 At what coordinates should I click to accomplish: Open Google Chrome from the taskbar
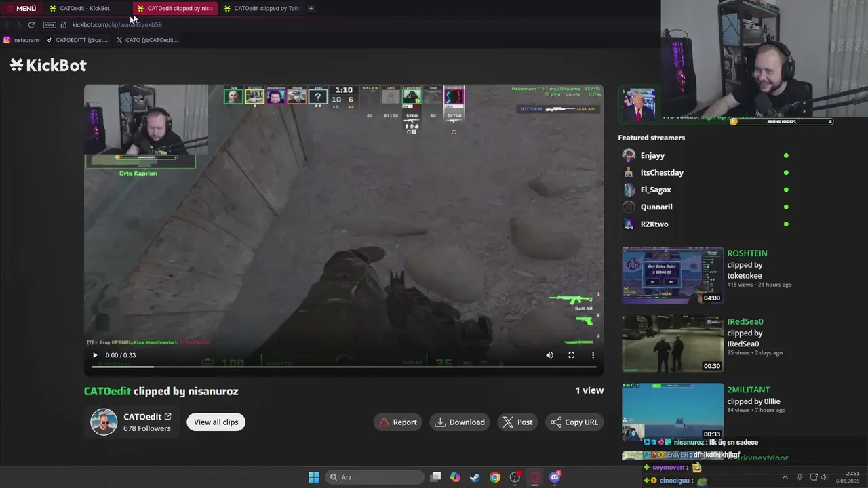click(495, 477)
